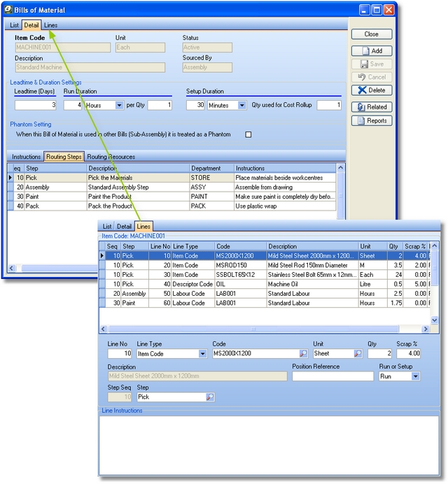The width and height of the screenshot is (448, 484).
Task: Click the Close button
Action: [371, 34]
